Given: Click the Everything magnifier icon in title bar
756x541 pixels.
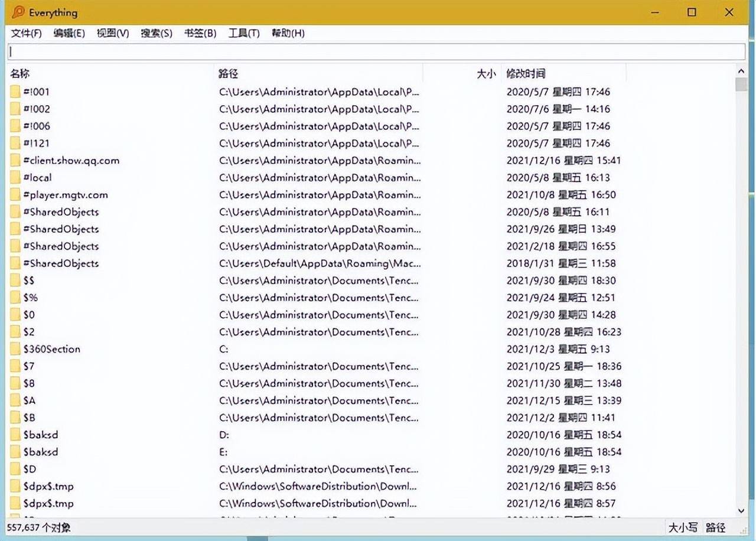Looking at the screenshot, I should [18, 12].
